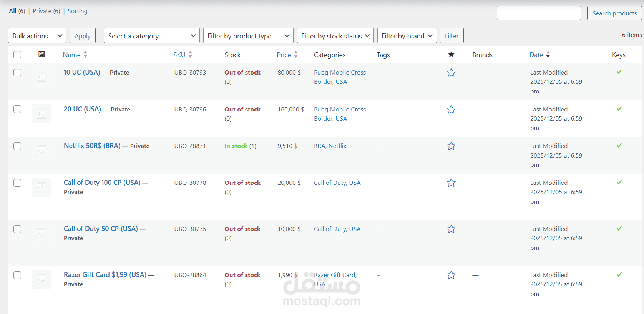Open the Netflix 50R$ (BRA) product
Image resolution: width=644 pixels, height=314 pixels.
click(92, 146)
